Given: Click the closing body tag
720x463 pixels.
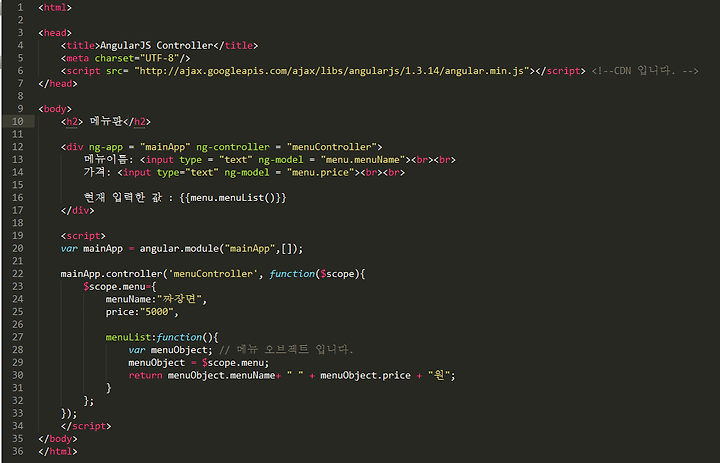Looking at the screenshot, I should pyautogui.click(x=58, y=439).
